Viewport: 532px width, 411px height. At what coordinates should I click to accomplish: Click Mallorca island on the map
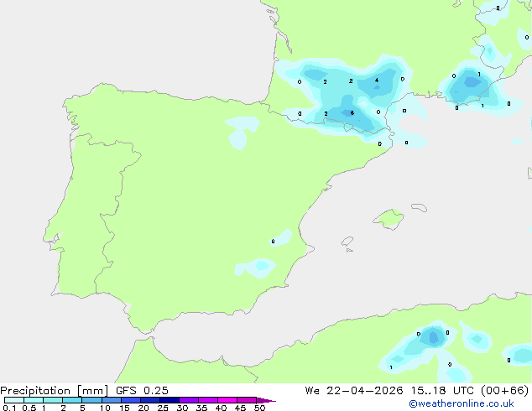(389, 219)
